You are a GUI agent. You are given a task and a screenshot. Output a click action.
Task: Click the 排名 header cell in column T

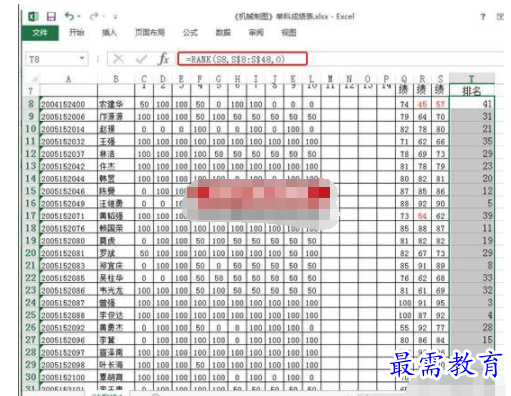click(471, 90)
